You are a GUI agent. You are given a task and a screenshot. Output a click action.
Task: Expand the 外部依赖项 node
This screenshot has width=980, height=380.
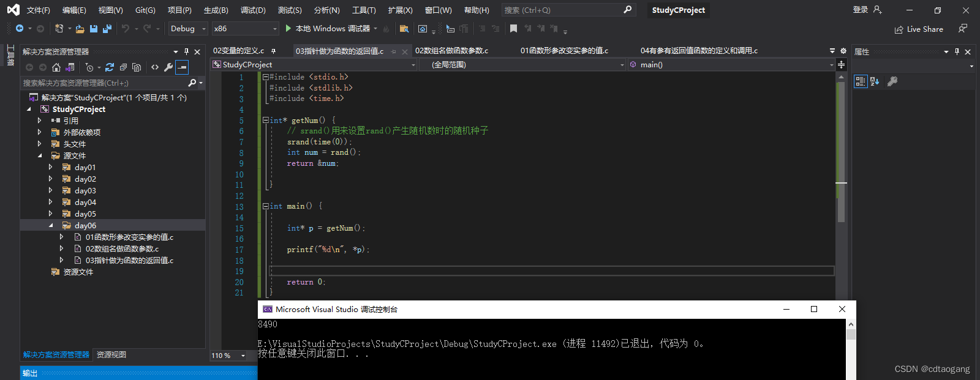39,132
